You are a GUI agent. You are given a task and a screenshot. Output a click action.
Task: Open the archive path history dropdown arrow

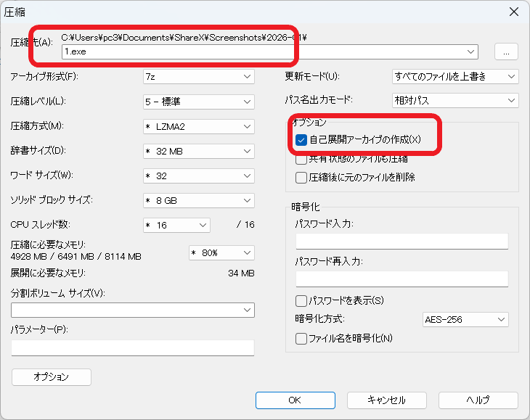470,52
